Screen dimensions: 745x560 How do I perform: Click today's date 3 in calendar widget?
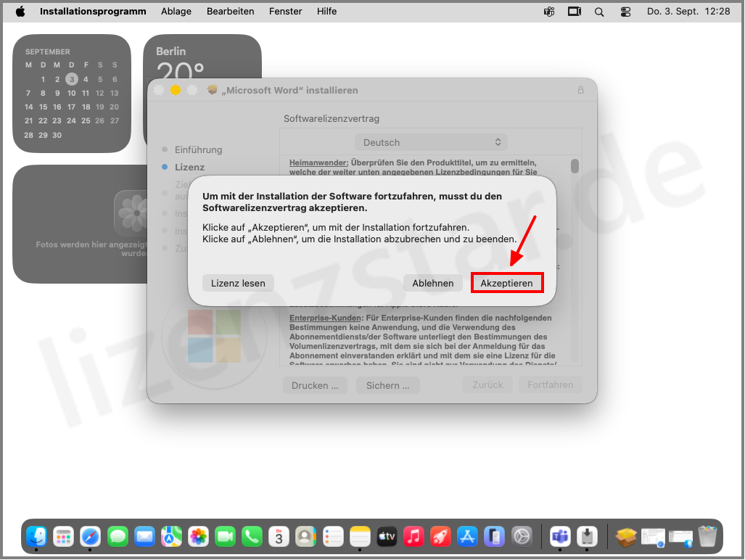72,79
